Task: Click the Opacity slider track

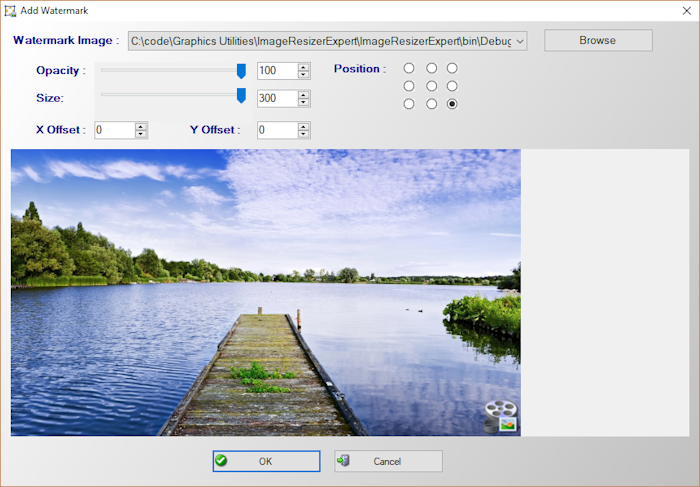Action: point(171,70)
